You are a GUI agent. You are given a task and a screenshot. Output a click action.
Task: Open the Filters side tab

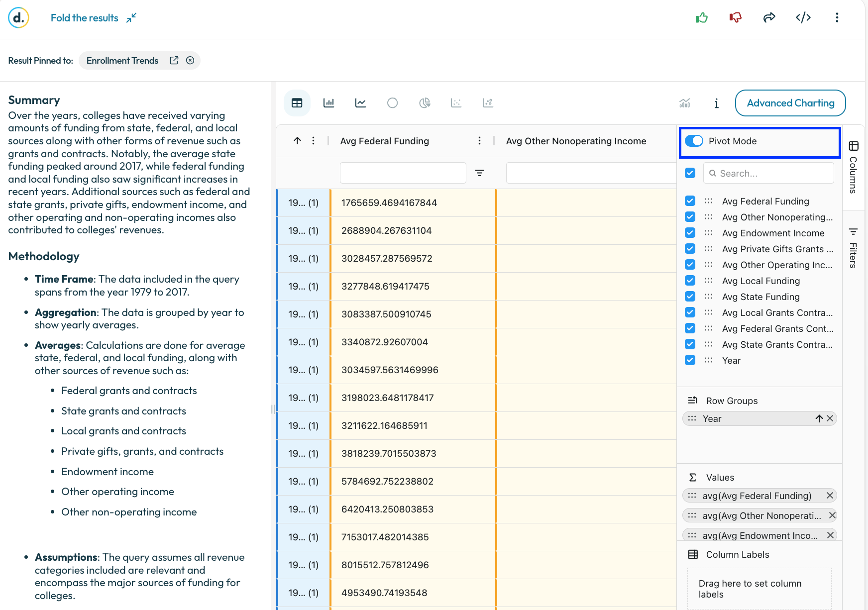pyautogui.click(x=854, y=248)
